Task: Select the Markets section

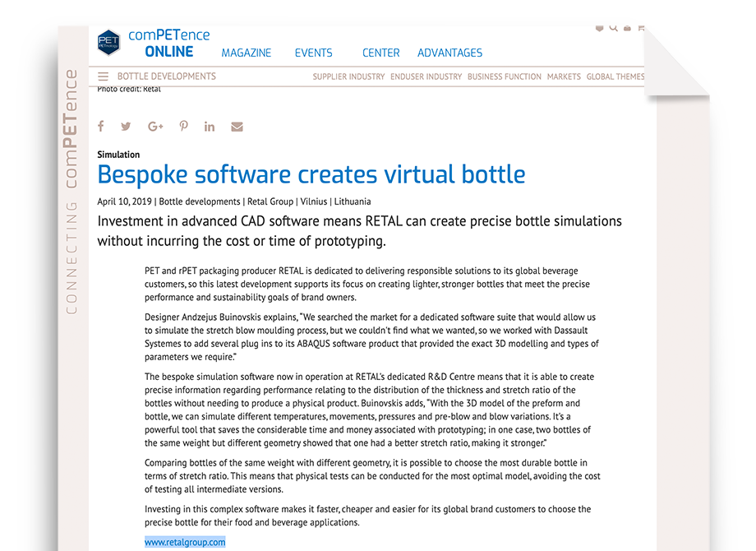Action: coord(564,76)
